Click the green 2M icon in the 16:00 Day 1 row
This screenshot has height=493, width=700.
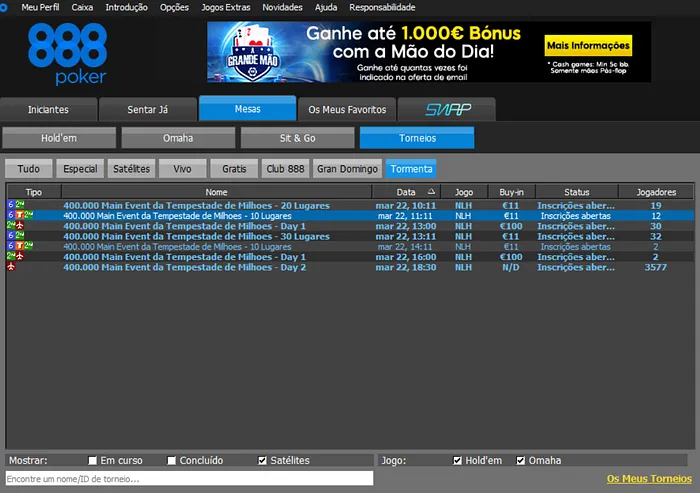11,256
